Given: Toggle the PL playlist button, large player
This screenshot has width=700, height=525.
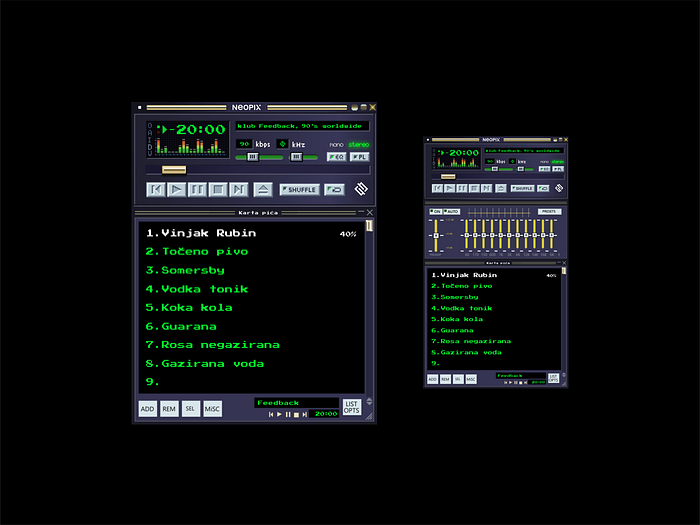Looking at the screenshot, I should pyautogui.click(x=359, y=157).
